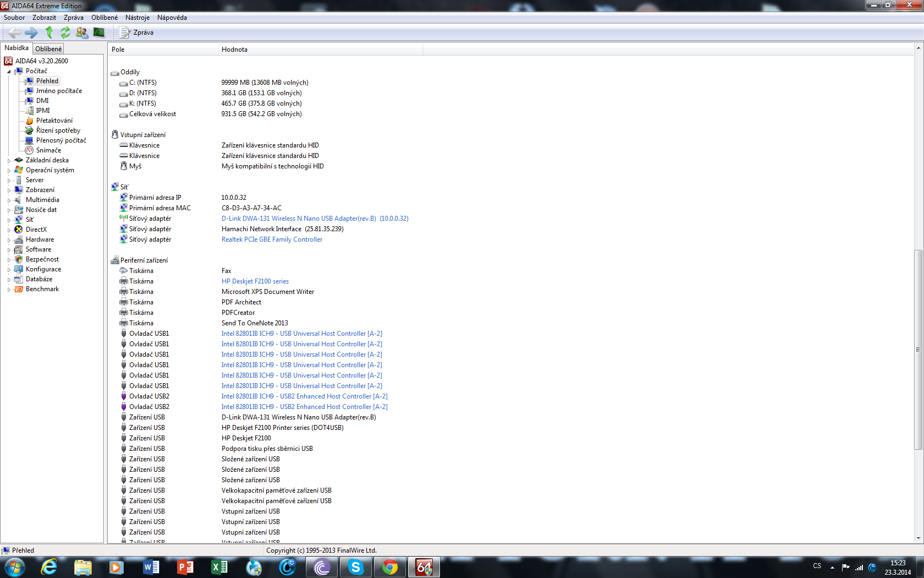Viewport: 924px width, 578px height.
Task: Click the Bezpečnost shield icon
Action: pos(19,259)
